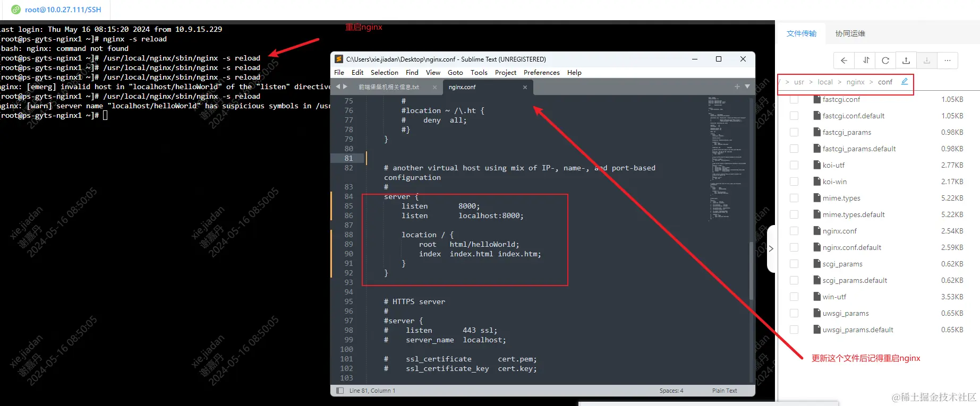This screenshot has width=980, height=406.
Task: Click the scgi_params file icon
Action: click(817, 264)
